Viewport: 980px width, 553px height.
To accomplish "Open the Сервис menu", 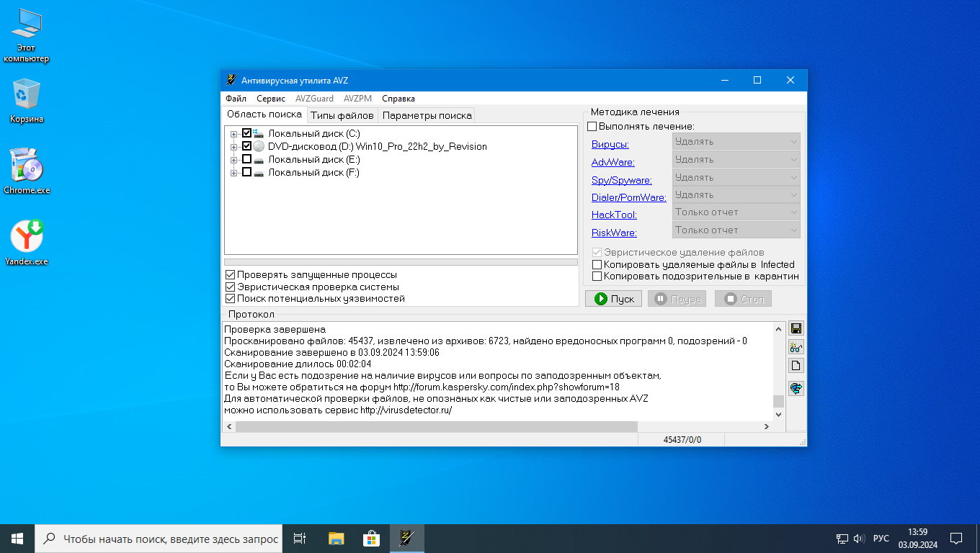I will click(271, 99).
